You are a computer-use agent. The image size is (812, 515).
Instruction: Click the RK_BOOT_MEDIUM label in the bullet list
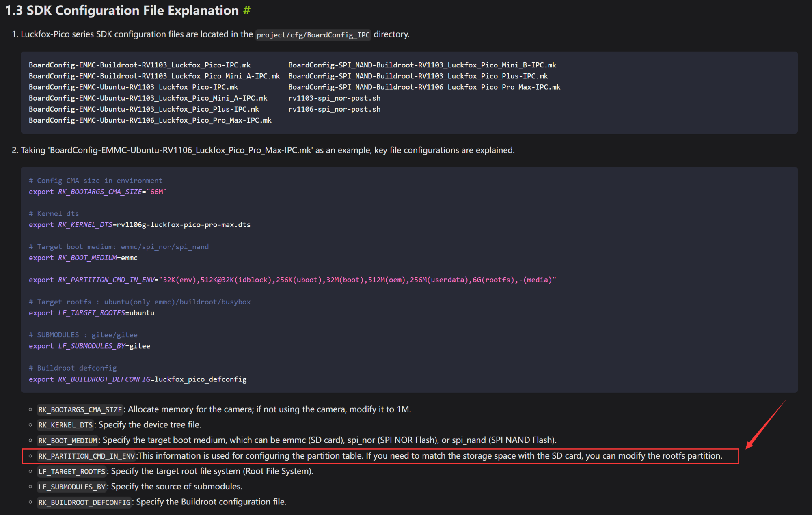click(x=68, y=441)
